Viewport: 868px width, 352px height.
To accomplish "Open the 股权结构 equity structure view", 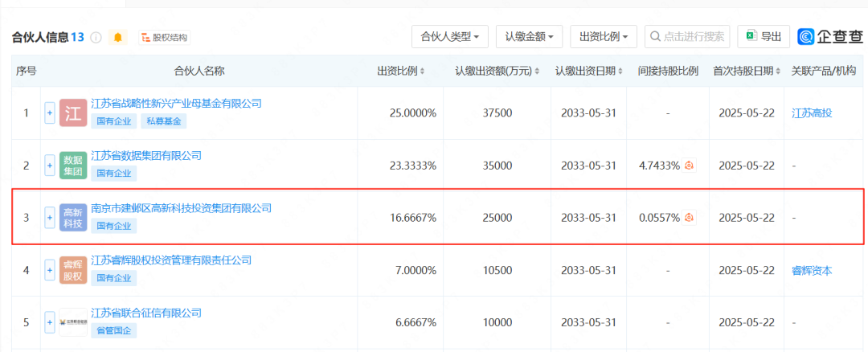I will coord(164,37).
